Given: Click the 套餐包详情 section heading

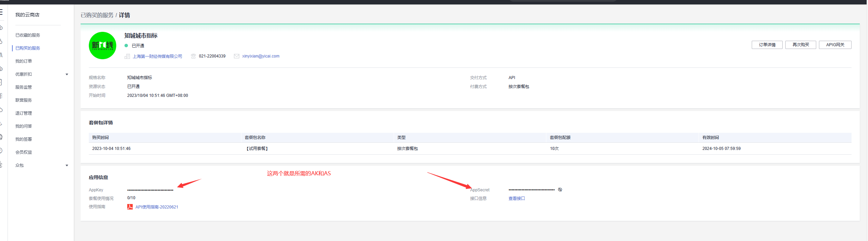Looking at the screenshot, I should point(101,123).
